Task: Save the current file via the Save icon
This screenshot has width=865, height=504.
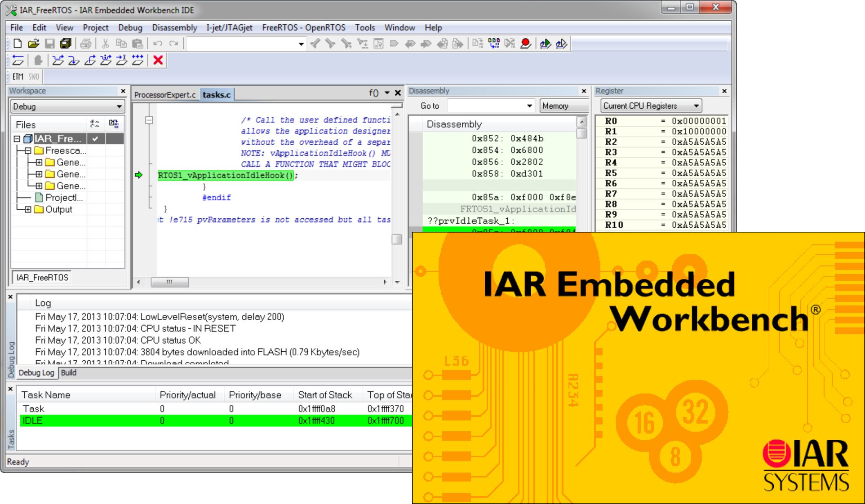Action: pos(50,44)
